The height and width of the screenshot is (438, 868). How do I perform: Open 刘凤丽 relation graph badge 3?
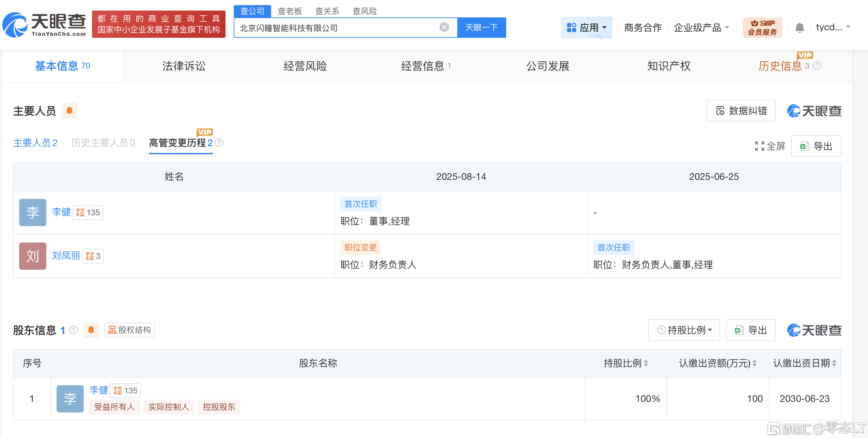[93, 256]
